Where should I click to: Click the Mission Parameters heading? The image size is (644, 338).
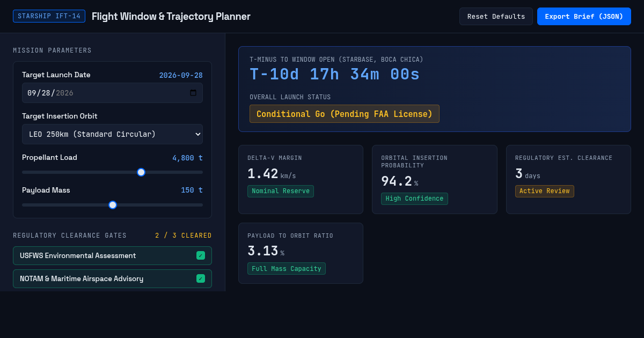coord(52,50)
